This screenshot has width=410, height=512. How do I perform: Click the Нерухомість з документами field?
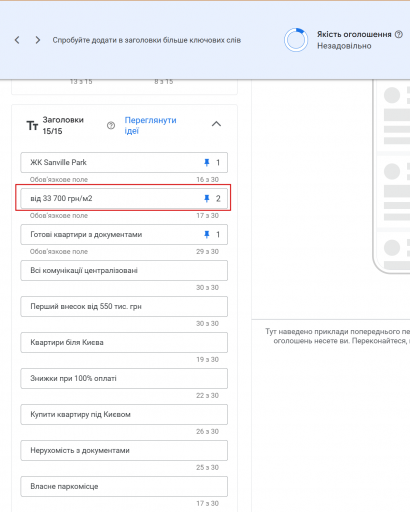[124, 450]
